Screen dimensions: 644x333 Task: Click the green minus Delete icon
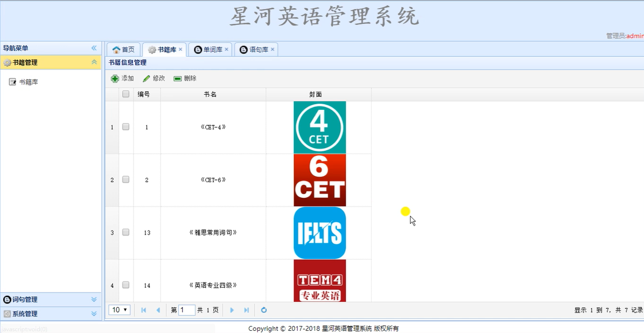(x=177, y=78)
